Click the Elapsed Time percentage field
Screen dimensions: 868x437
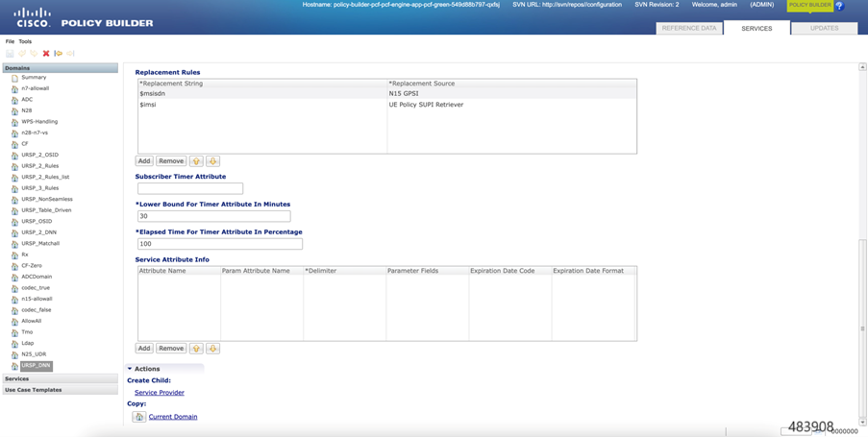[x=220, y=244]
